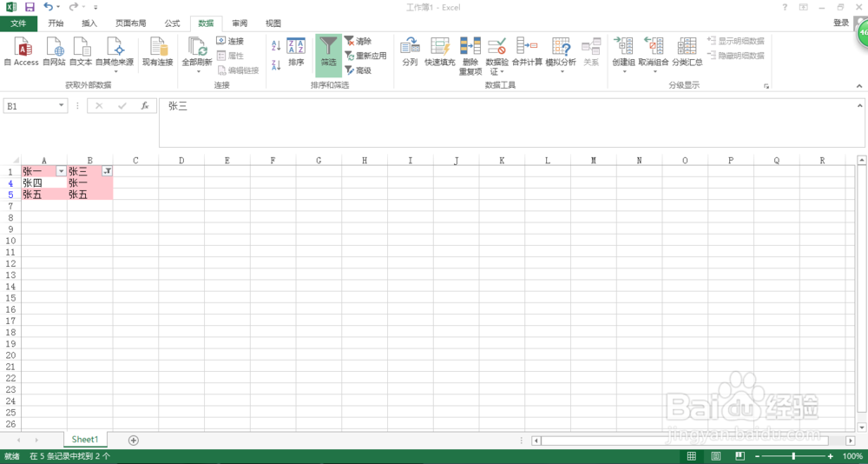Image resolution: width=868 pixels, height=464 pixels.
Task: Zoom in with the plus button
Action: (830, 456)
